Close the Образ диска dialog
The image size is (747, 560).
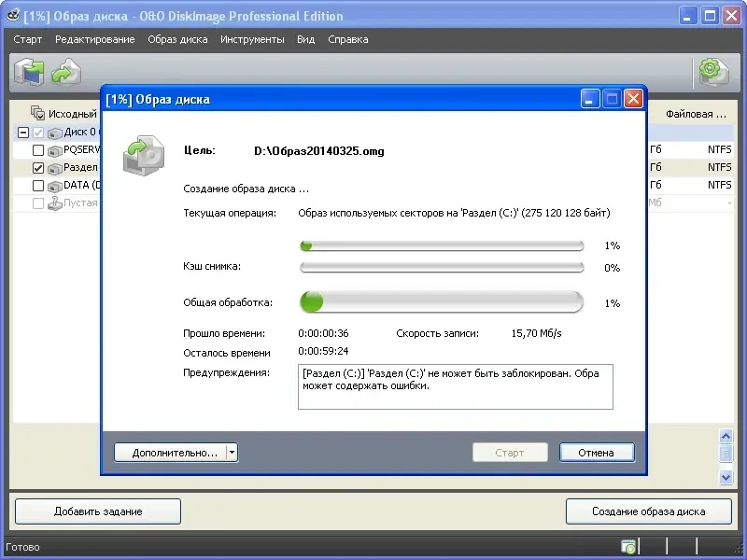pyautogui.click(x=633, y=99)
